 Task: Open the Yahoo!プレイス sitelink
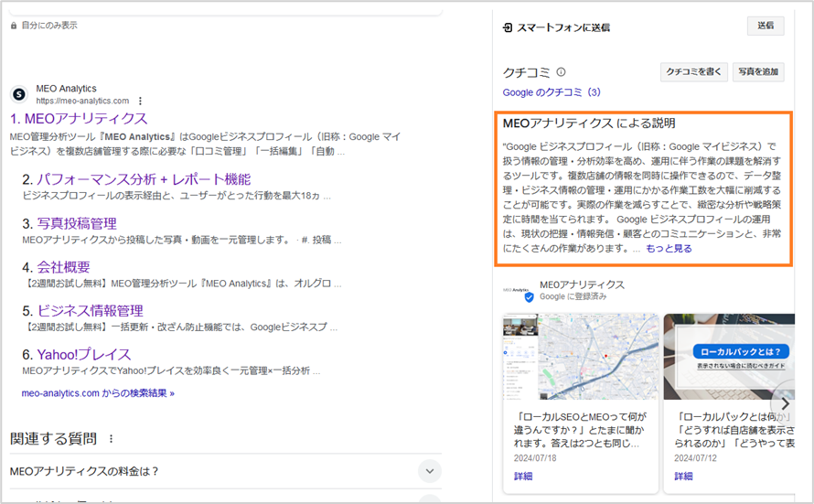point(84,355)
